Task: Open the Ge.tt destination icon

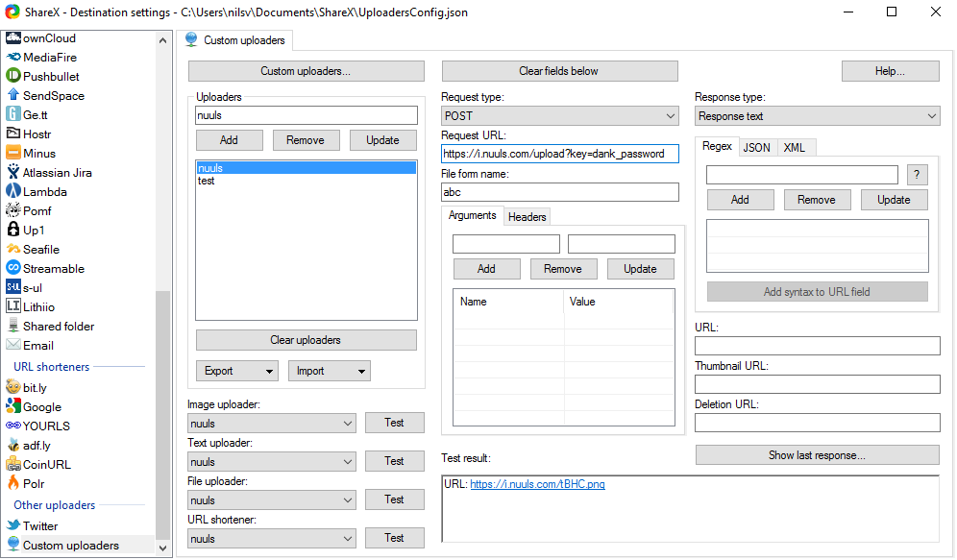Action: pyautogui.click(x=12, y=114)
